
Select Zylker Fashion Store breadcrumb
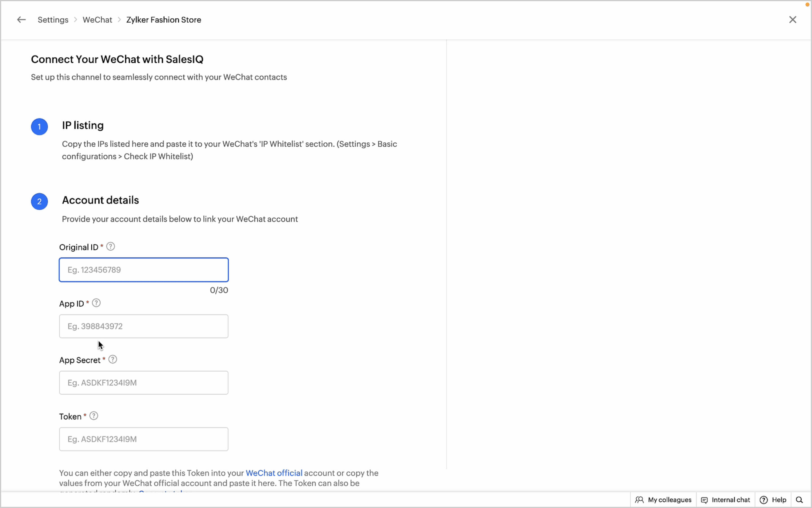coord(164,20)
